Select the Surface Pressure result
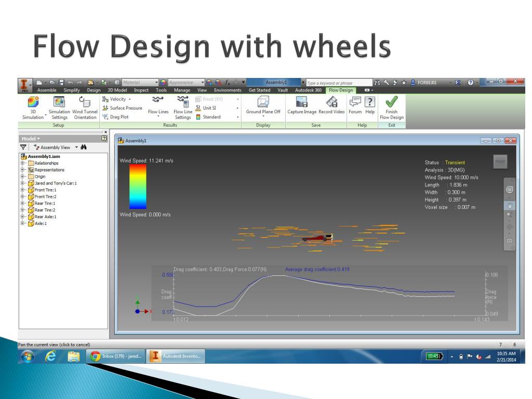The width and height of the screenshot is (532, 399). point(123,108)
